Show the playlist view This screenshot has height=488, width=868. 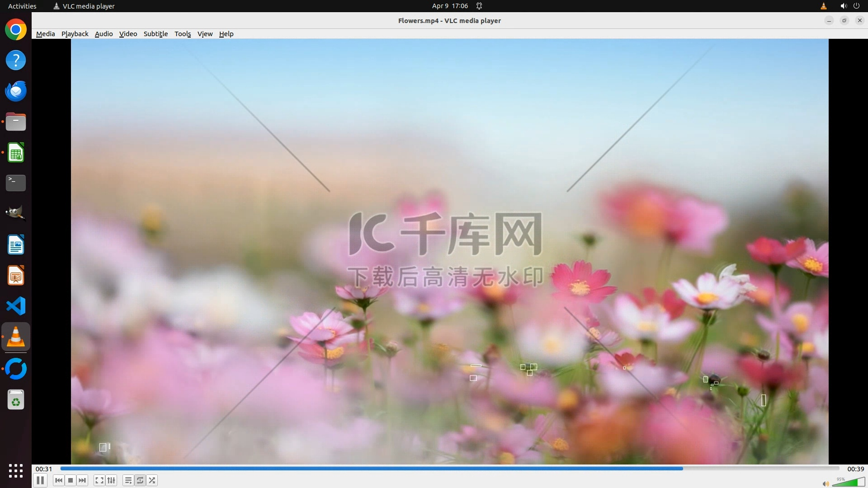click(x=128, y=480)
